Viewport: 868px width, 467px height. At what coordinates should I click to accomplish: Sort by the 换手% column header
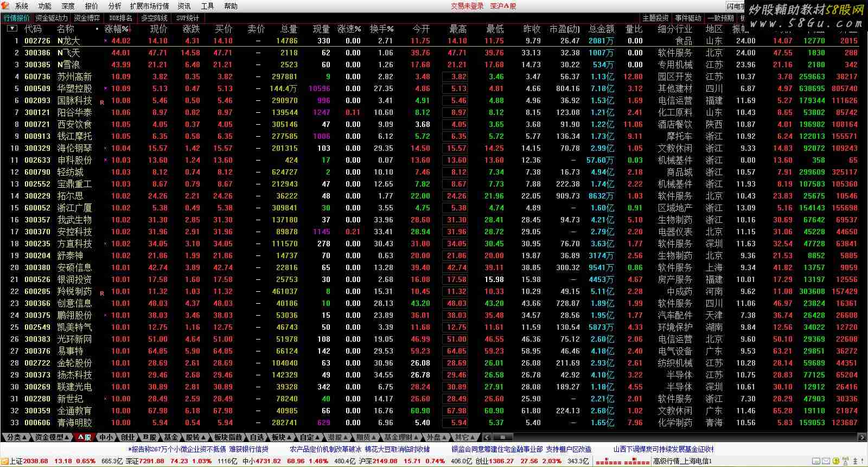(382, 29)
